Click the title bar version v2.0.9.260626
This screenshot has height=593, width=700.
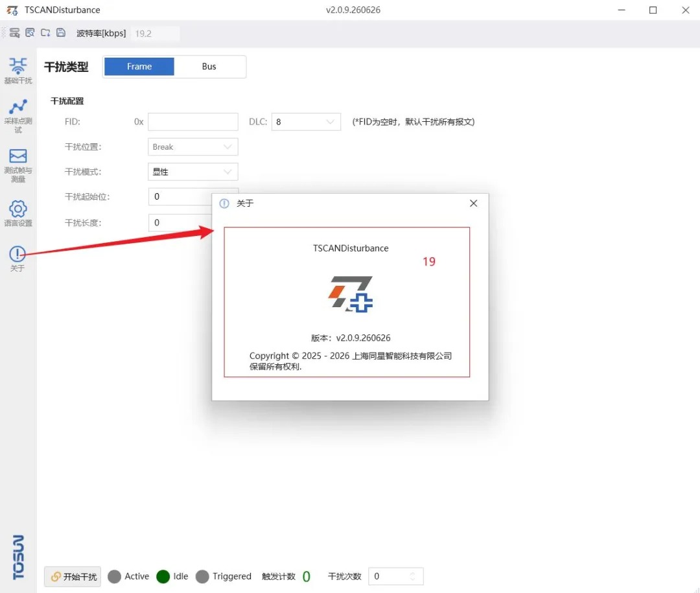point(353,10)
